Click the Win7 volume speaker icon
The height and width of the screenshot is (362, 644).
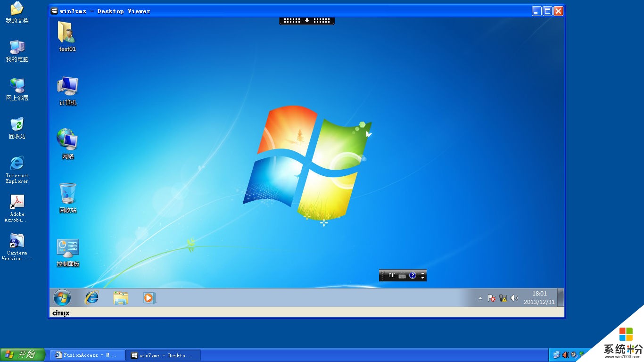click(x=514, y=298)
